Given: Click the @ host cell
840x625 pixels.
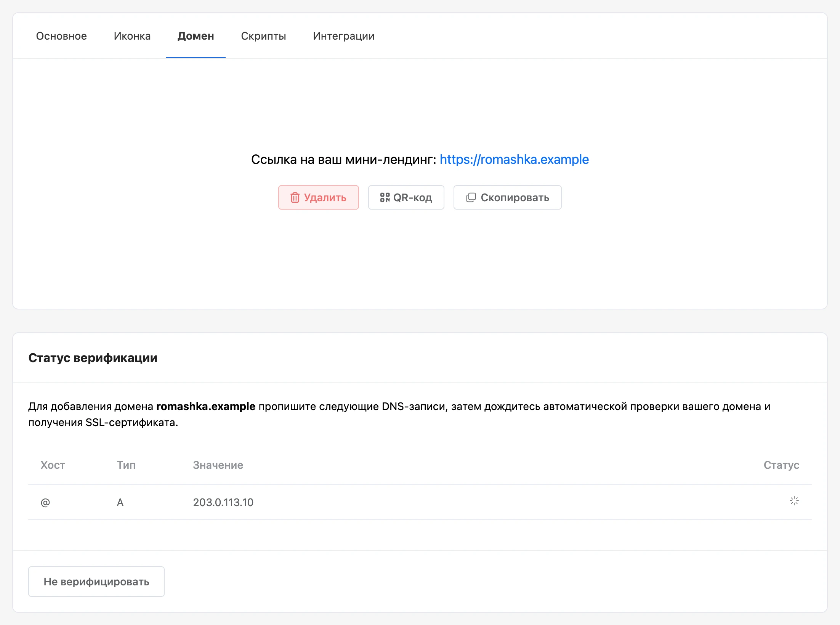Looking at the screenshot, I should tap(45, 502).
